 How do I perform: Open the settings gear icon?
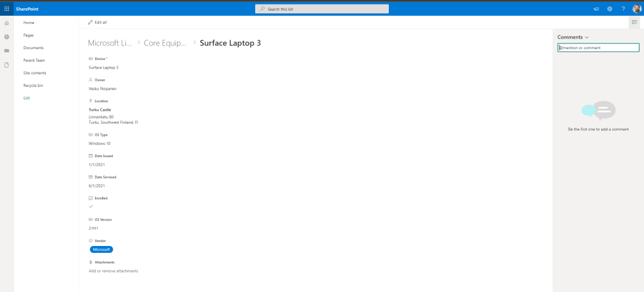609,9
